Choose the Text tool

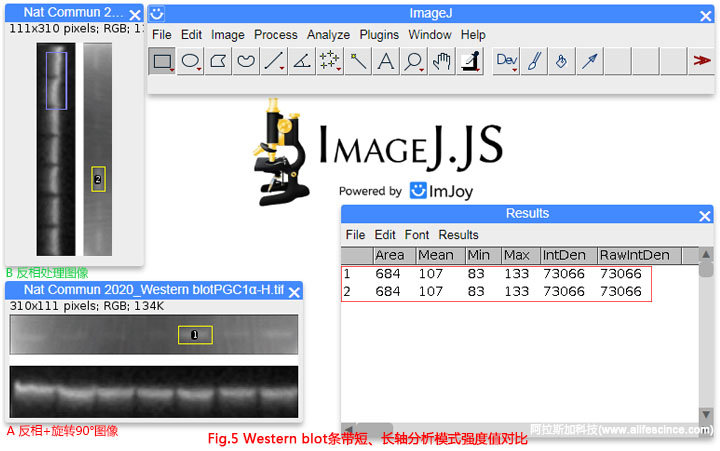[x=385, y=62]
